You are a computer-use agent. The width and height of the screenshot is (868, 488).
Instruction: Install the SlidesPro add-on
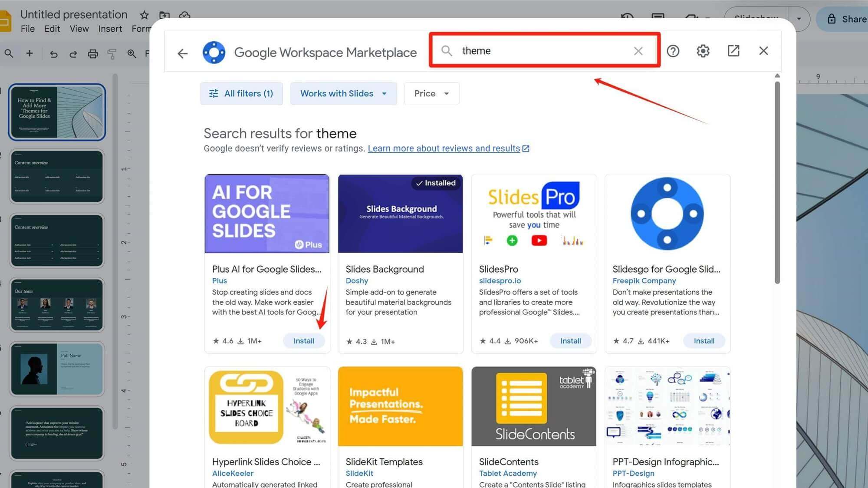tap(570, 341)
